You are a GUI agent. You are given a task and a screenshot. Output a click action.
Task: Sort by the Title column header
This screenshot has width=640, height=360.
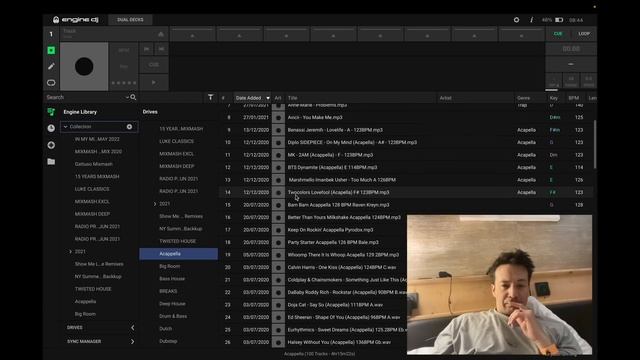click(x=292, y=98)
